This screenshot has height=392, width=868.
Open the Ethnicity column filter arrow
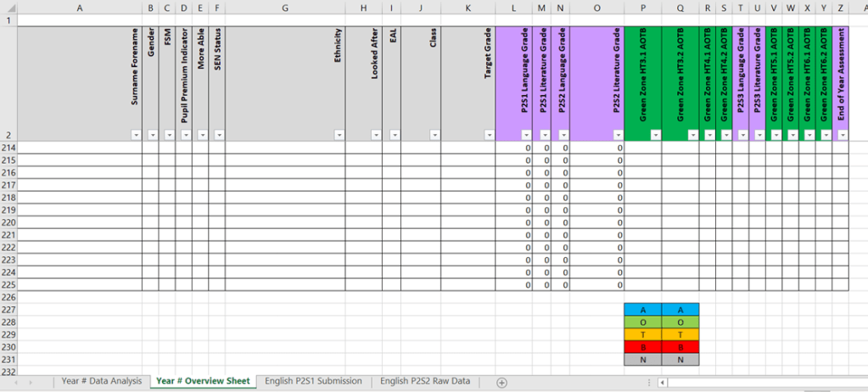pyautogui.click(x=339, y=135)
